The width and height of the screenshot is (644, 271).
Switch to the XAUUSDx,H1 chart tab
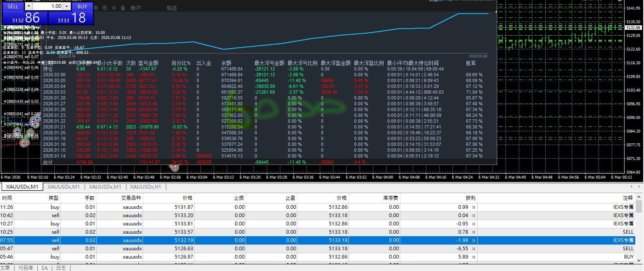(x=146, y=187)
